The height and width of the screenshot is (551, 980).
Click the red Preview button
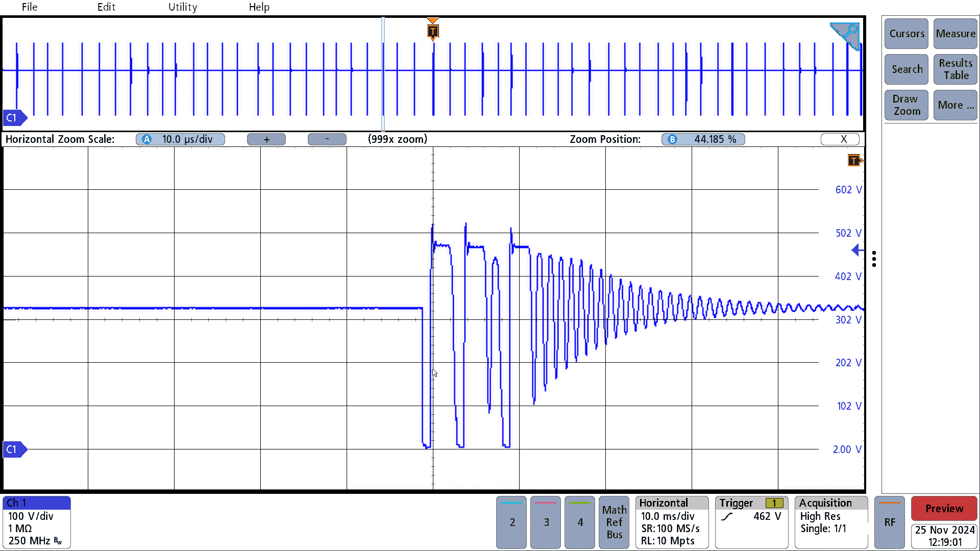coord(944,509)
